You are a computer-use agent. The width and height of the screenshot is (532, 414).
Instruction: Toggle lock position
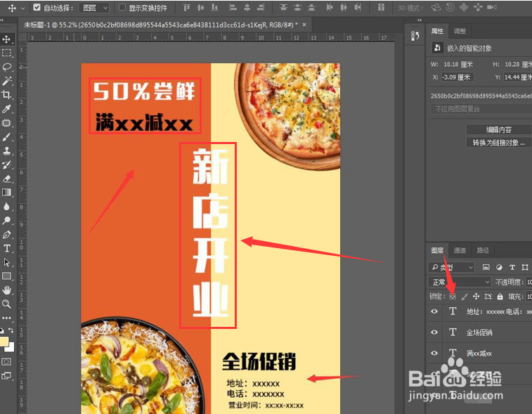pos(476,297)
